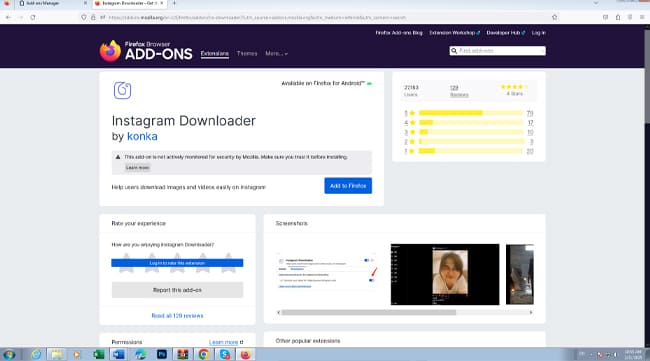This screenshot has height=361, width=650.
Task: Click the Firefox taskbar icon
Action: (x=246, y=354)
